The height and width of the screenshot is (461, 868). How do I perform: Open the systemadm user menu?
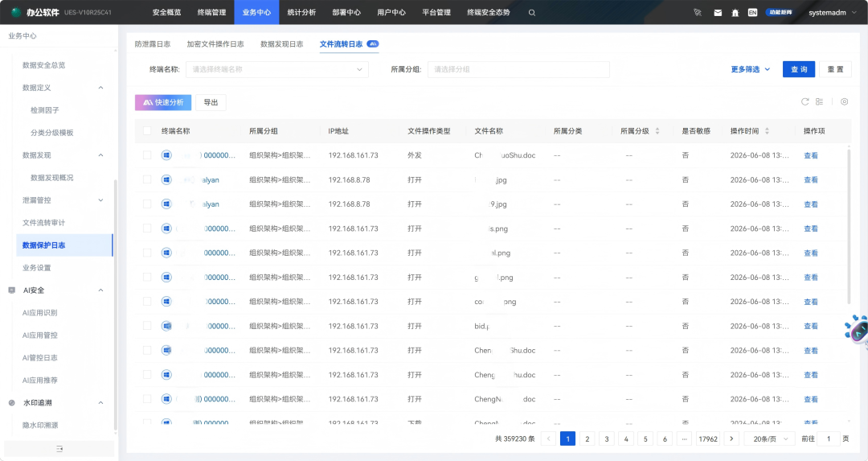[x=832, y=12]
